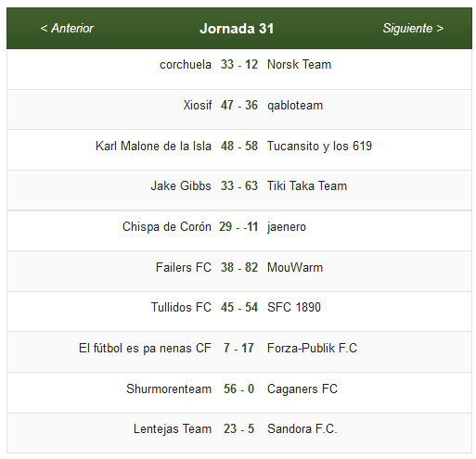Open Tucansito y los 619 team
The image size is (476, 459).
pos(319,147)
